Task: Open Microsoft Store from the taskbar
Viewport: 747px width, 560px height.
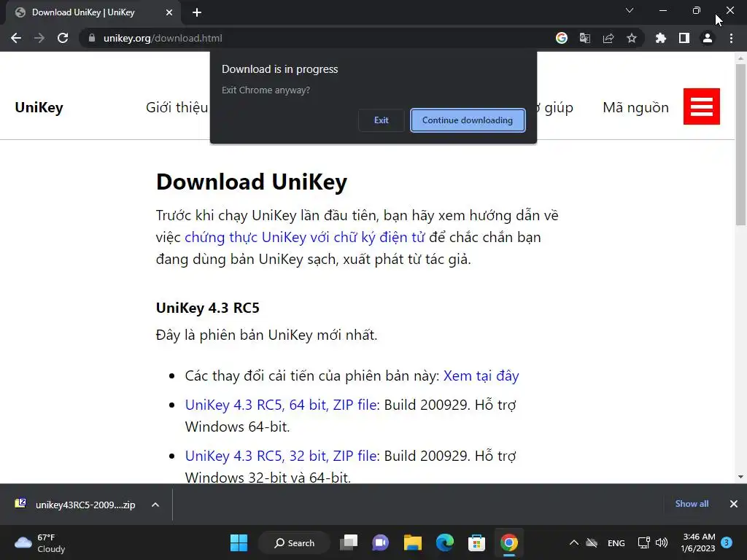Action: point(476,542)
